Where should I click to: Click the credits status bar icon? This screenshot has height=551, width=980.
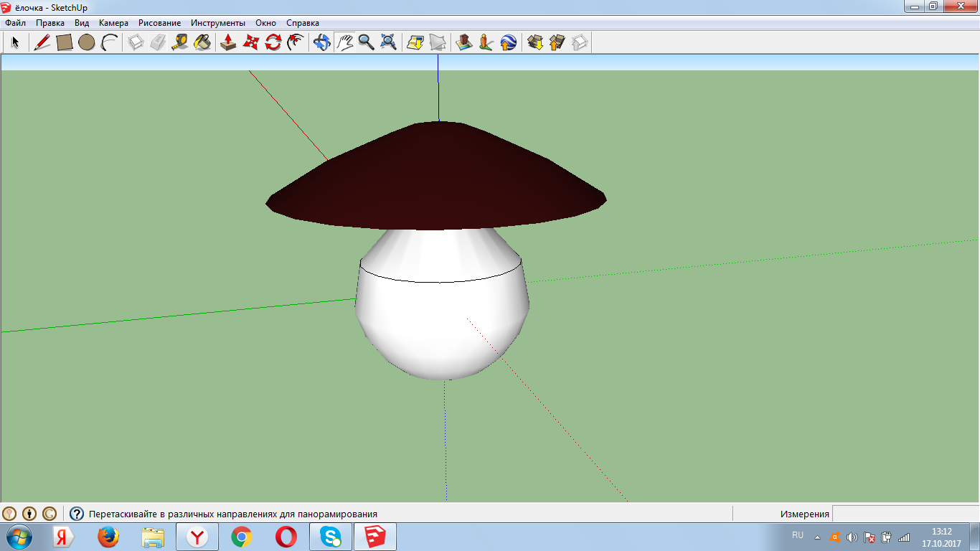tap(29, 514)
